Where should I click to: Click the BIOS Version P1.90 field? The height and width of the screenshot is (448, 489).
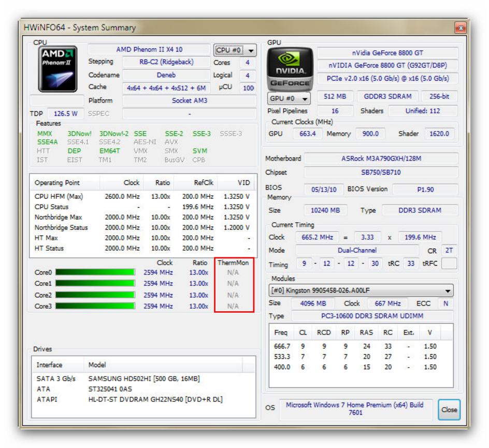(425, 190)
